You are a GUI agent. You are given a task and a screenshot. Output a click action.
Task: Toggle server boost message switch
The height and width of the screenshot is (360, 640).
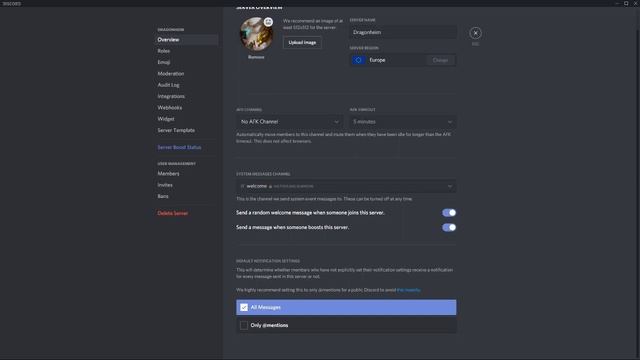click(449, 227)
